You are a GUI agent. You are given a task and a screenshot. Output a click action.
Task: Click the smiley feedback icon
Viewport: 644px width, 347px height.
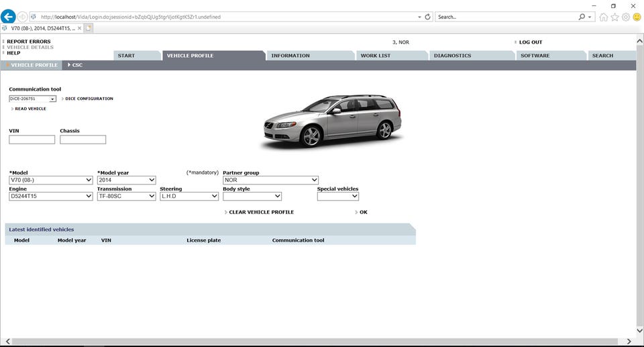pyautogui.click(x=637, y=17)
